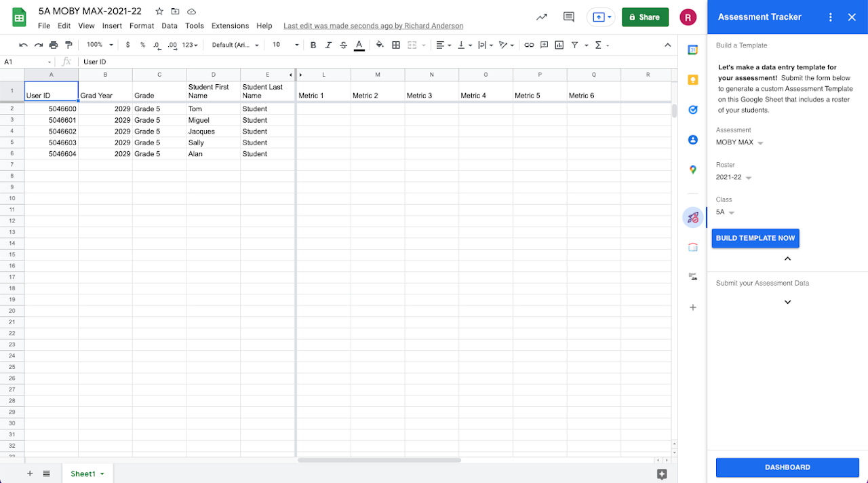
Task: Format as currency with dollar icon
Action: pos(128,45)
